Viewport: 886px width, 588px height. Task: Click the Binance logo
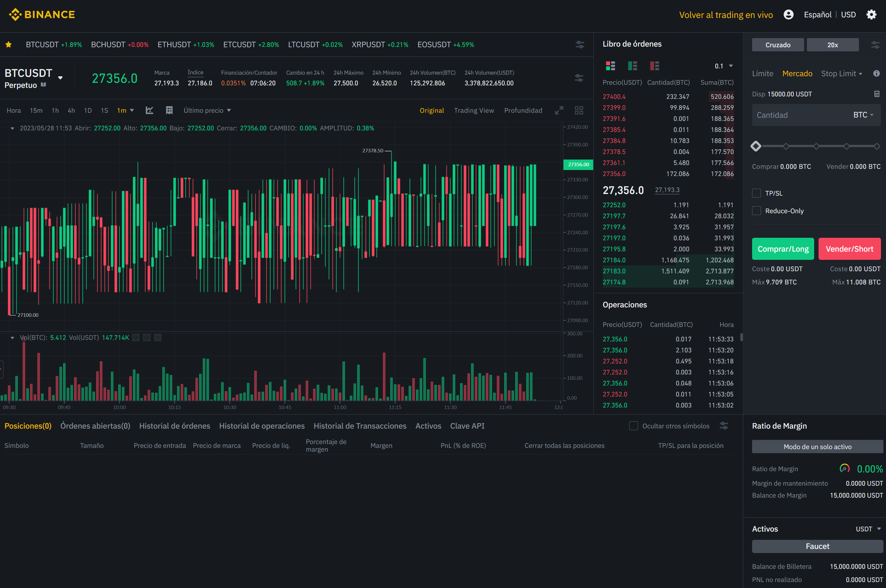42,14
